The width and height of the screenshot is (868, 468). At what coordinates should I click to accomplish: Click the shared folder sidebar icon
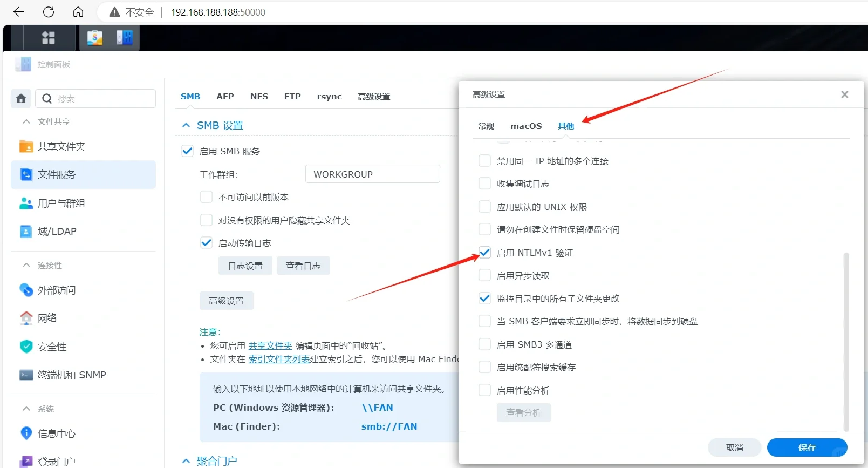click(26, 146)
